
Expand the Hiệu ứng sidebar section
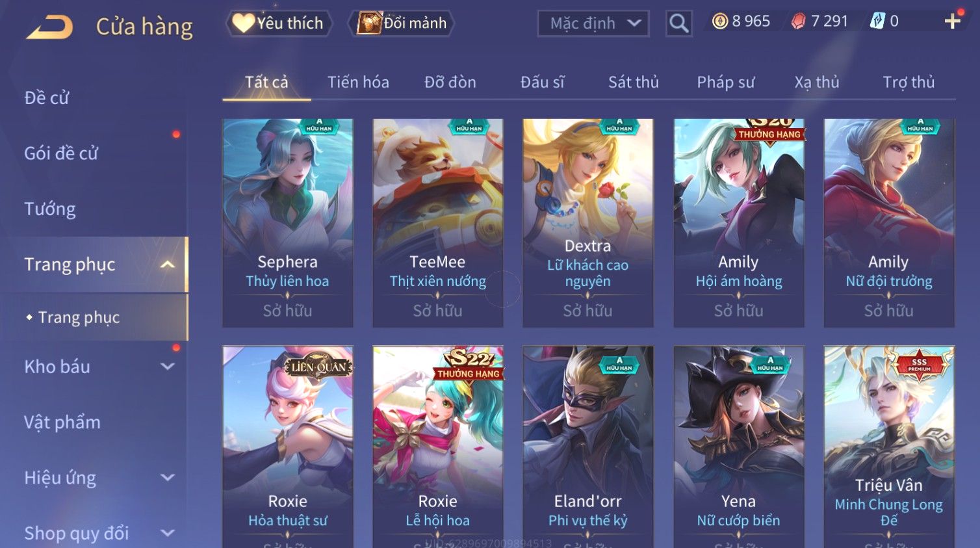click(167, 478)
